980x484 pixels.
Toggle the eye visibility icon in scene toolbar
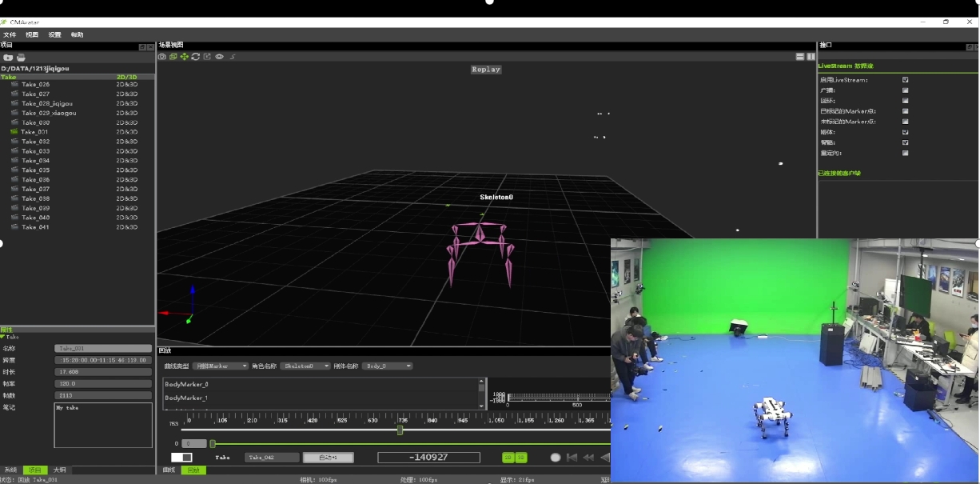point(220,57)
